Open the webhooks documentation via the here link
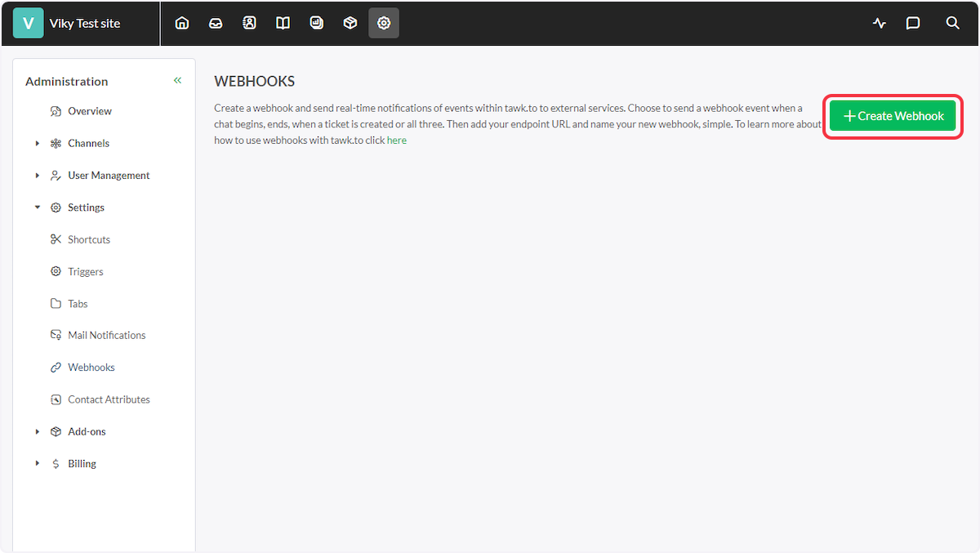 click(396, 140)
